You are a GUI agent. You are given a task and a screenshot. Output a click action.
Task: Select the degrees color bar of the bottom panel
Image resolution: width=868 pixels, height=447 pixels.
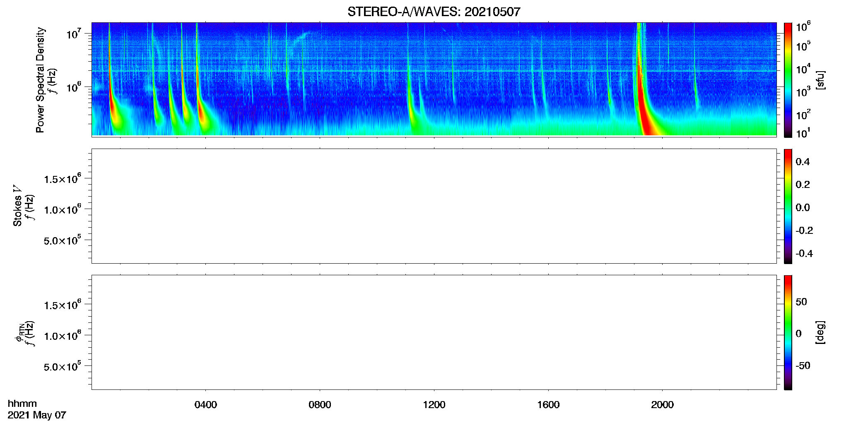788,332
